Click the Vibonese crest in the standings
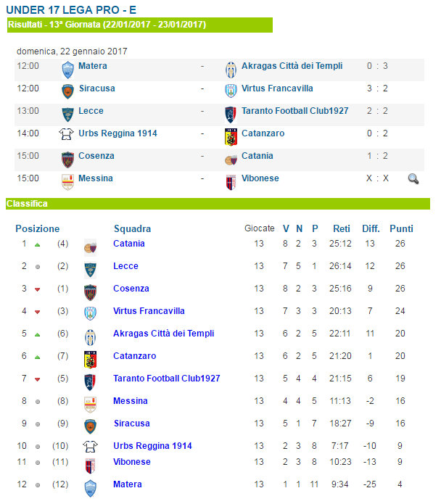The image size is (441, 504). [91, 466]
